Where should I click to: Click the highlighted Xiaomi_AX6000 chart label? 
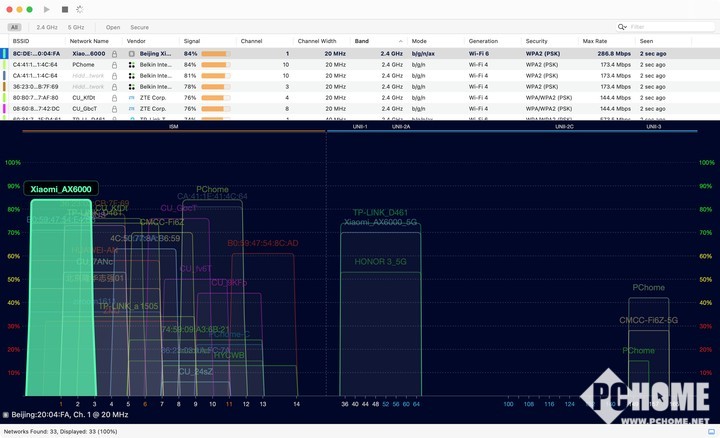click(x=61, y=189)
